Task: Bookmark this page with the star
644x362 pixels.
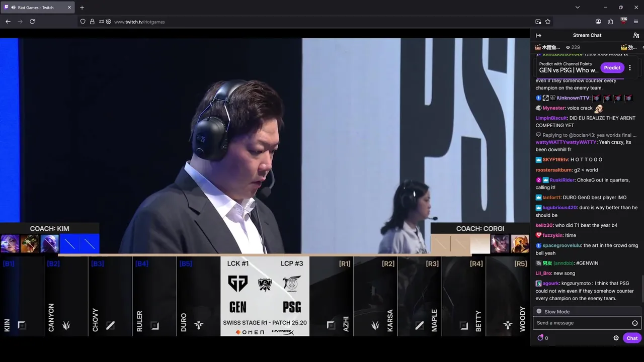Action: pos(548,22)
